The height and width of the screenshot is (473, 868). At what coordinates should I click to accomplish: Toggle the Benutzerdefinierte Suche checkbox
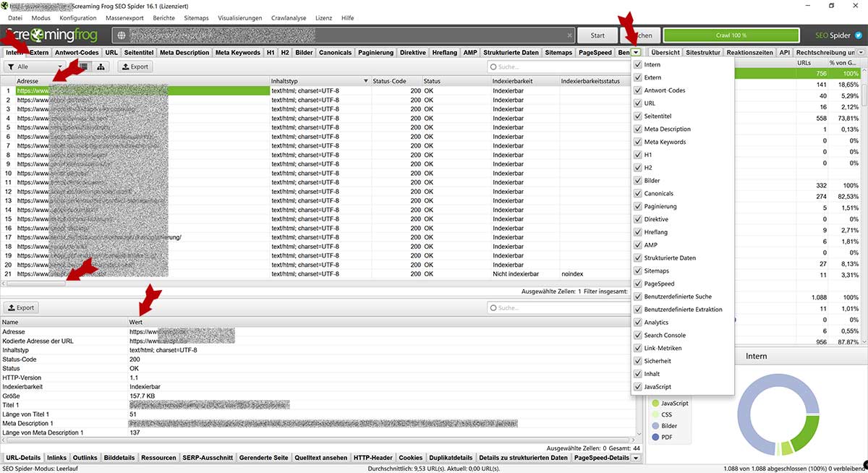tap(637, 297)
